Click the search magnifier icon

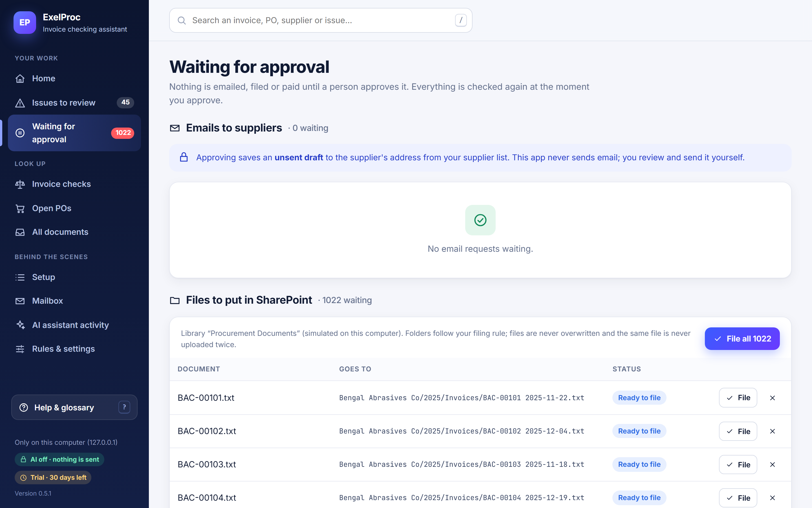[182, 21]
